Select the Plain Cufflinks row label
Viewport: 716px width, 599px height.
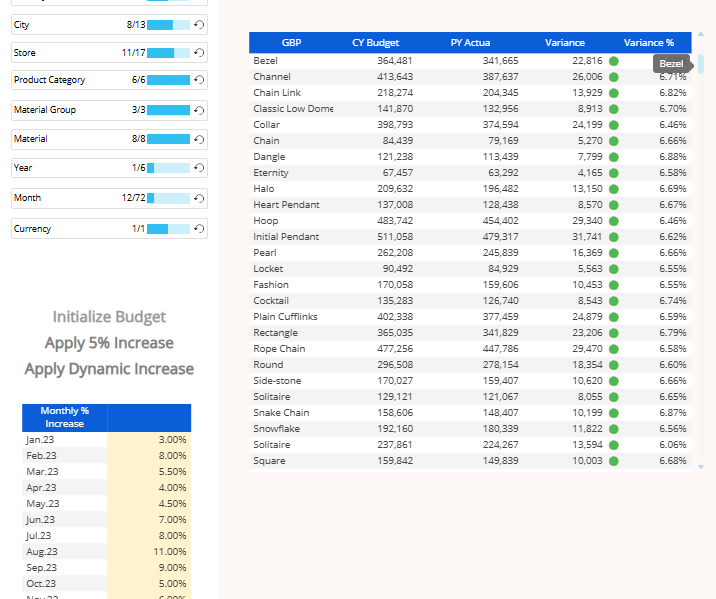285,317
